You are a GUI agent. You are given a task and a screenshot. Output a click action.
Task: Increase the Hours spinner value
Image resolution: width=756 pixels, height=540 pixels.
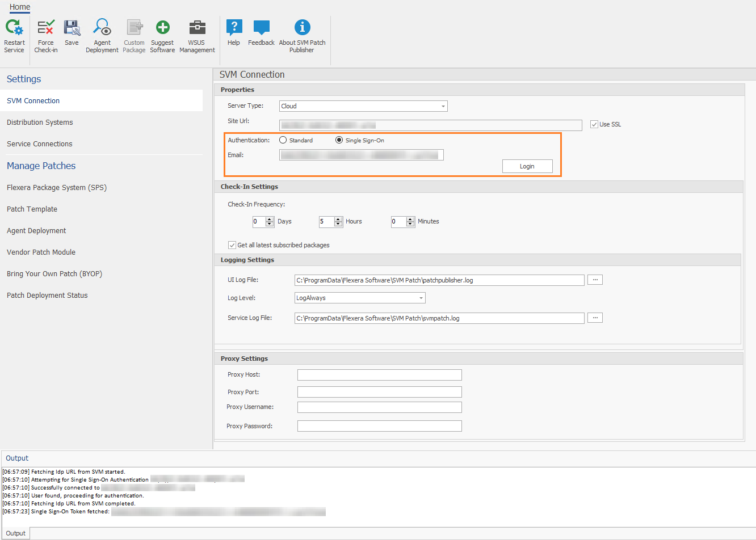point(338,219)
